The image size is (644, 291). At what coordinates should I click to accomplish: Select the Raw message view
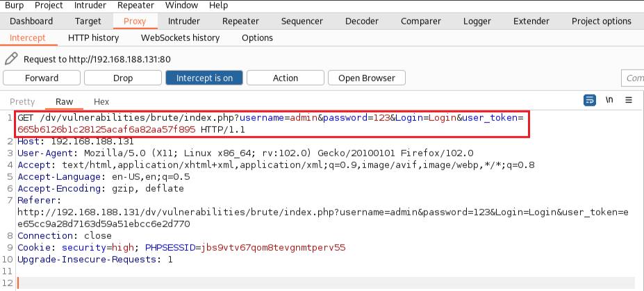pos(65,102)
